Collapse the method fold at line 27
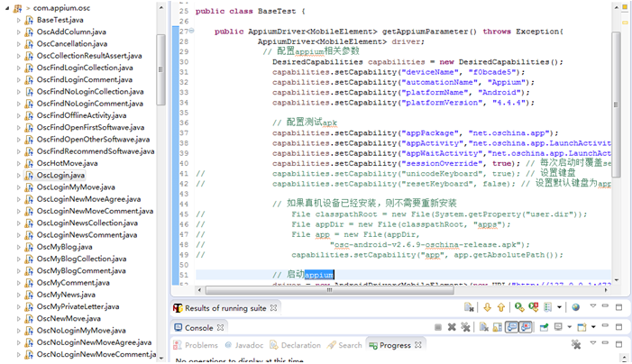The width and height of the screenshot is (632, 364). coord(191,31)
